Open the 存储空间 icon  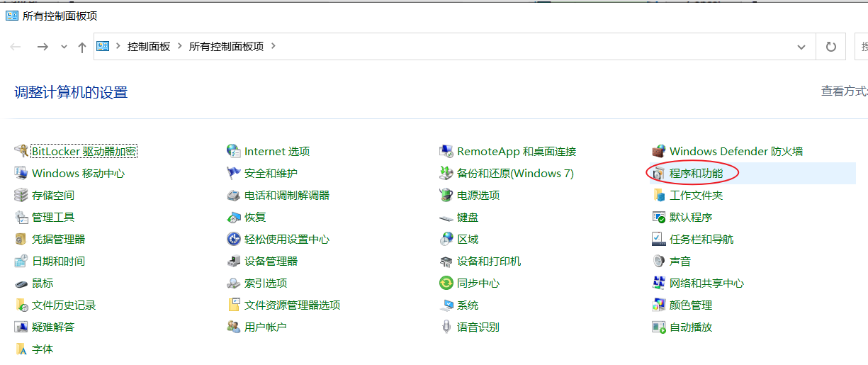click(x=21, y=195)
